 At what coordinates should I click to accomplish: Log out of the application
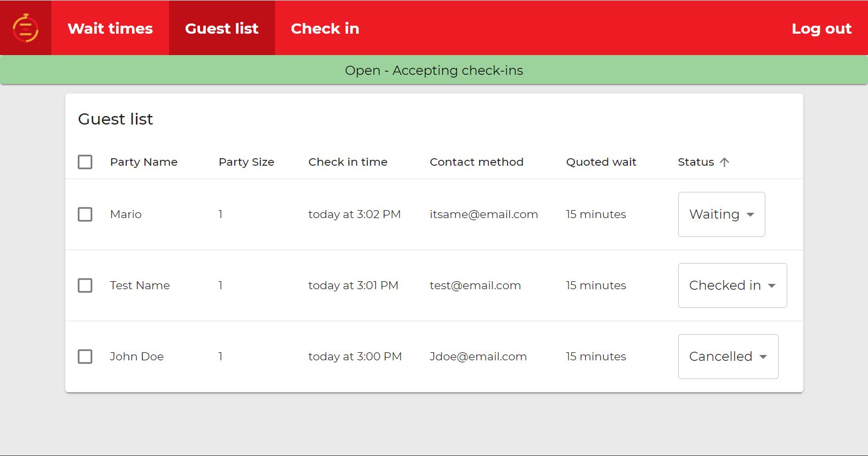(x=821, y=28)
